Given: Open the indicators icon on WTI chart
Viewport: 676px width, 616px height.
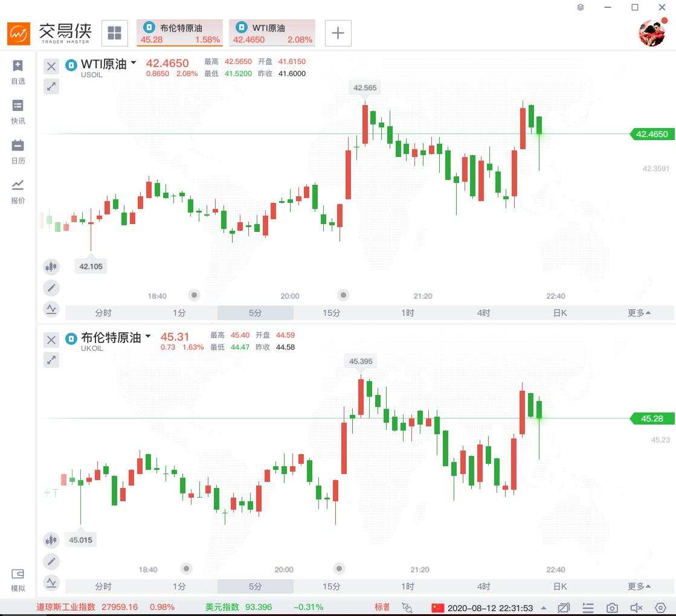Looking at the screenshot, I should point(51,309).
